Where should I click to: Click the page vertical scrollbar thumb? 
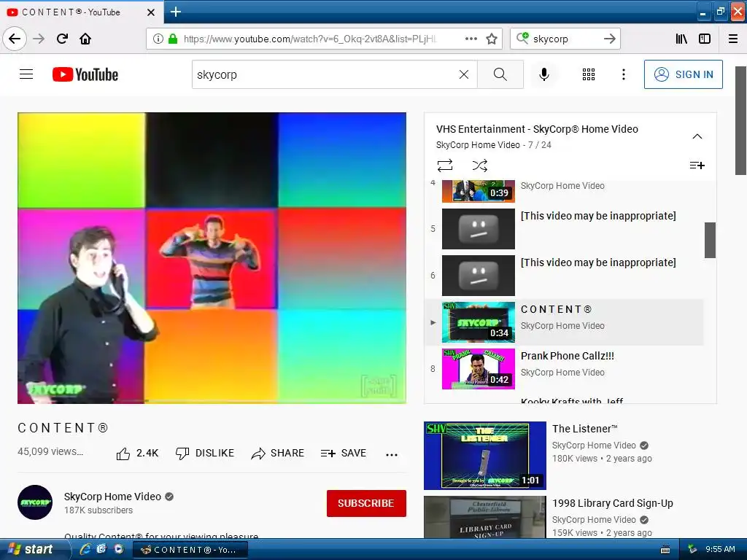(x=741, y=120)
